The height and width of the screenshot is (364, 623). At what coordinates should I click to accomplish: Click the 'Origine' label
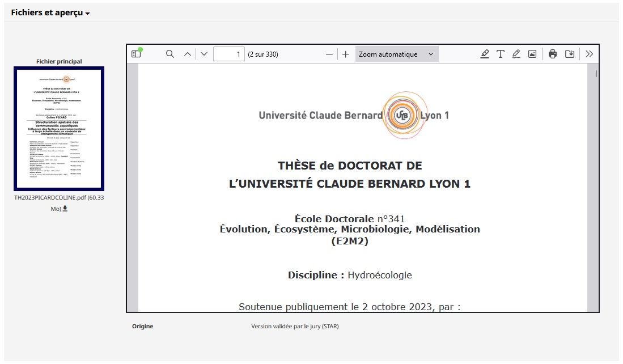point(143,326)
